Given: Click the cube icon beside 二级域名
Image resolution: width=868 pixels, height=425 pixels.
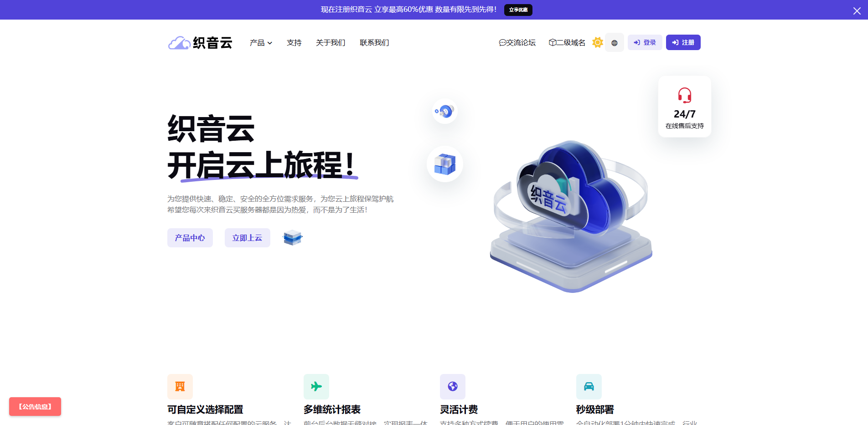Looking at the screenshot, I should (x=552, y=42).
